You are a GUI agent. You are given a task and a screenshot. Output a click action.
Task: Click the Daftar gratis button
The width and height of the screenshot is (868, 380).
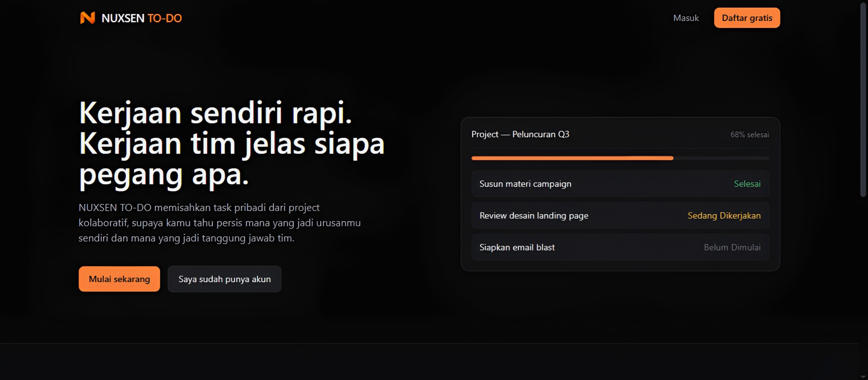pos(747,18)
